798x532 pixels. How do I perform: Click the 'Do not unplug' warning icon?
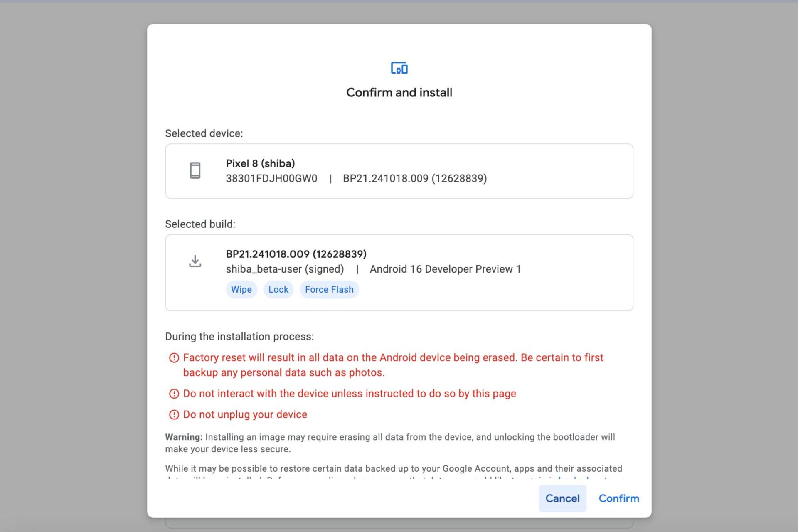point(174,415)
